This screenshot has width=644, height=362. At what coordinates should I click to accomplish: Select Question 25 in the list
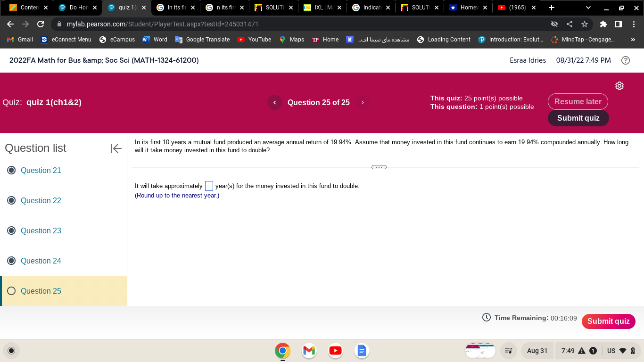(63, 291)
